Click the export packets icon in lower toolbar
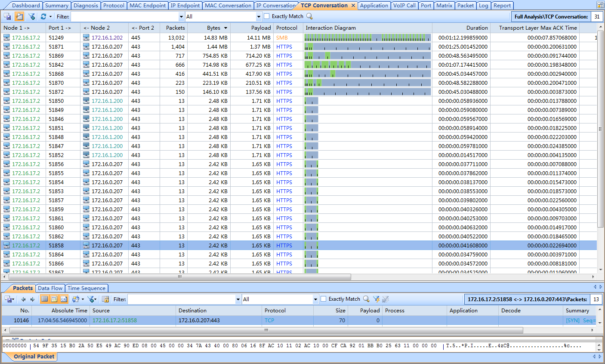605x364 pixels. 7,299
